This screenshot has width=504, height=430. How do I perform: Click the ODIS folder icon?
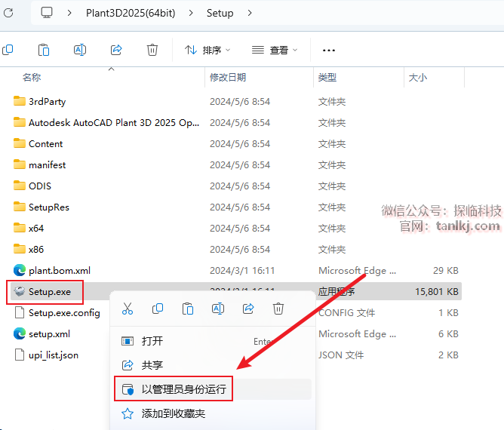[x=20, y=186]
